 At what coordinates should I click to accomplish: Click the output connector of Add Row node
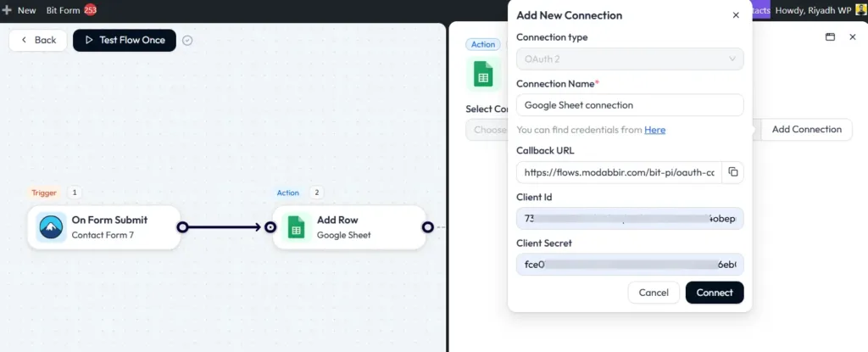tap(427, 227)
